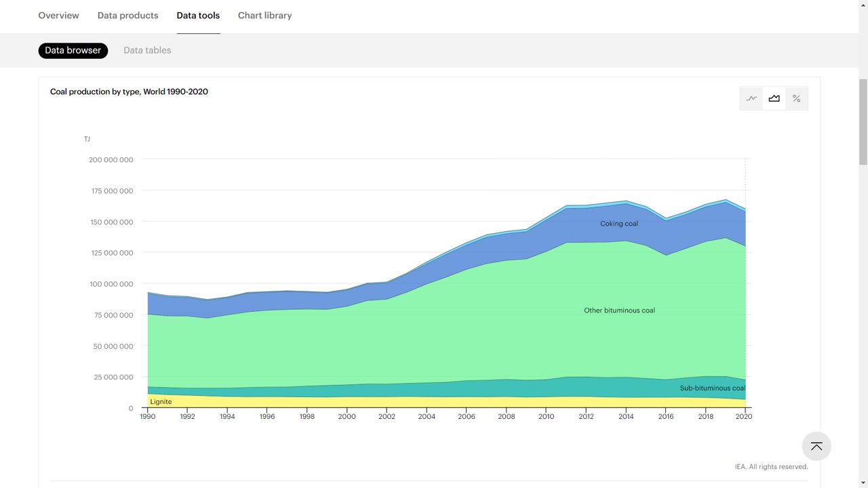This screenshot has height=488, width=868.
Task: Select the stacked area chart icon
Action: 774,98
